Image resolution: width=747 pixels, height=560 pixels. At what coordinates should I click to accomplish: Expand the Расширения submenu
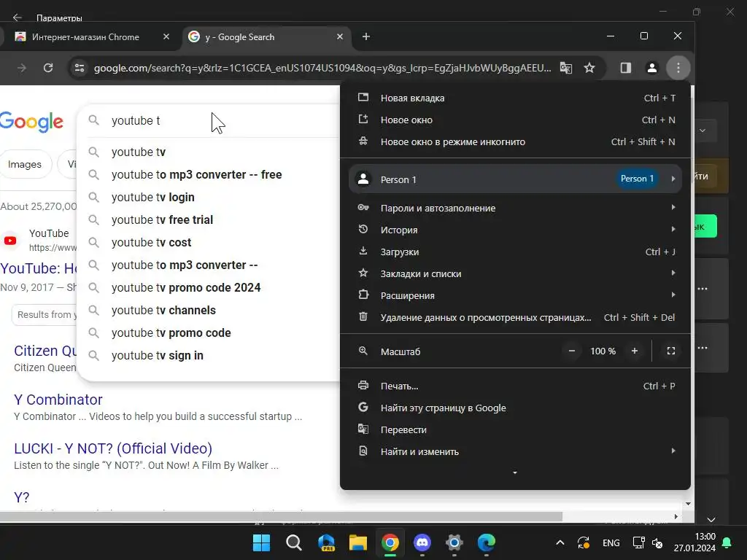516,296
